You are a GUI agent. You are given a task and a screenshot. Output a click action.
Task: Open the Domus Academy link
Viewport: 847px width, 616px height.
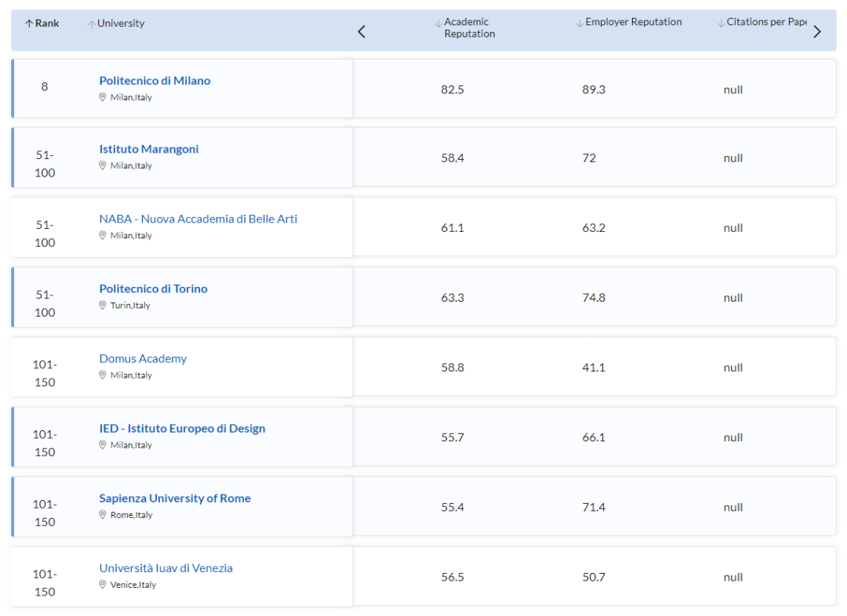pos(143,359)
